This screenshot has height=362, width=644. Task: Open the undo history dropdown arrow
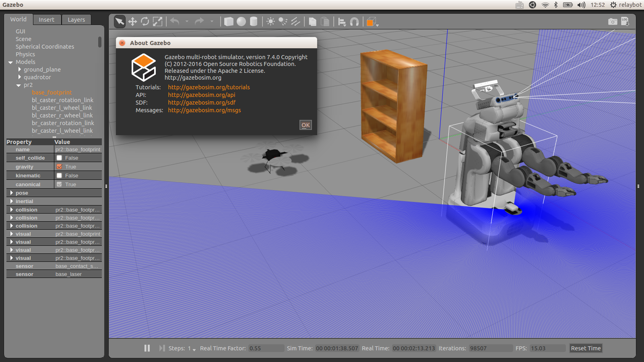[187, 21]
